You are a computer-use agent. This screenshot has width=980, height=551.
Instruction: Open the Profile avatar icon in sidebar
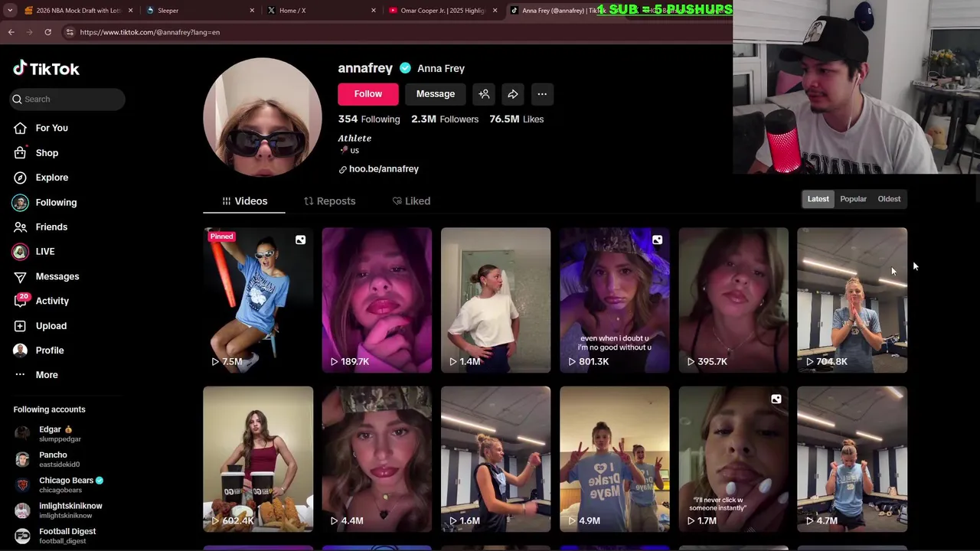coord(21,350)
